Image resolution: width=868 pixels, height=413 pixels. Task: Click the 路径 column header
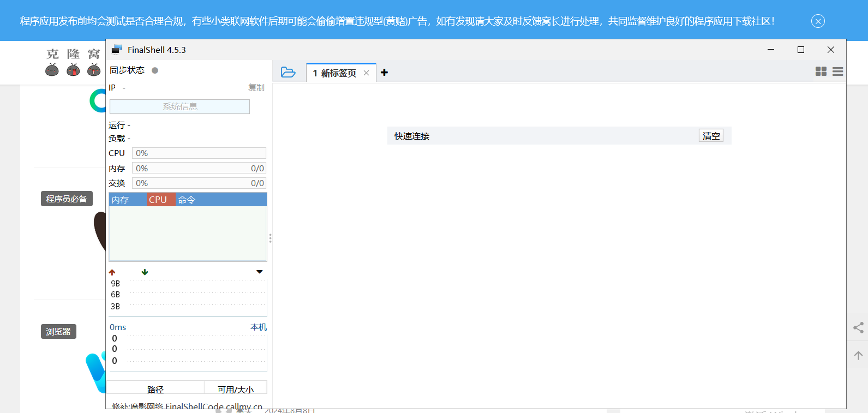[155, 387]
